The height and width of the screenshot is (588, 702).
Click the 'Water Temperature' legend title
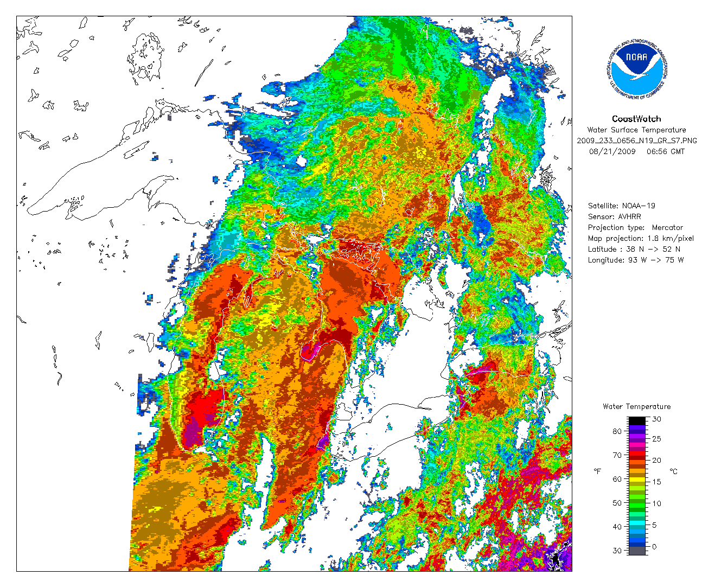pos(637,406)
